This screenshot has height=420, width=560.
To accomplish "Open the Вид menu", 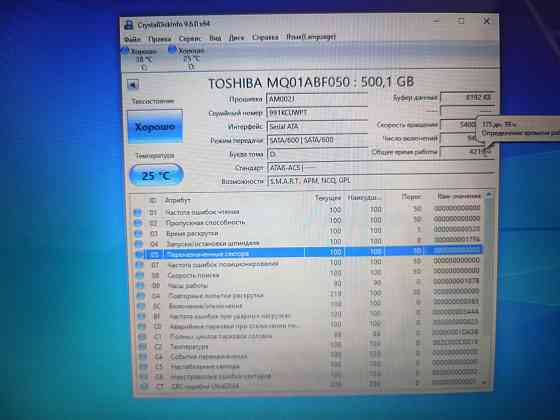I will point(215,38).
